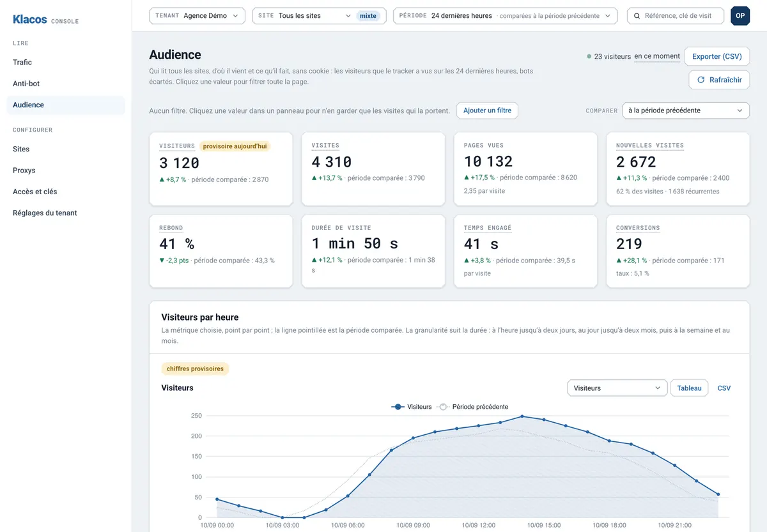The width and height of the screenshot is (767, 532).
Task: Click the Tableau button above the chart
Action: (x=689, y=388)
